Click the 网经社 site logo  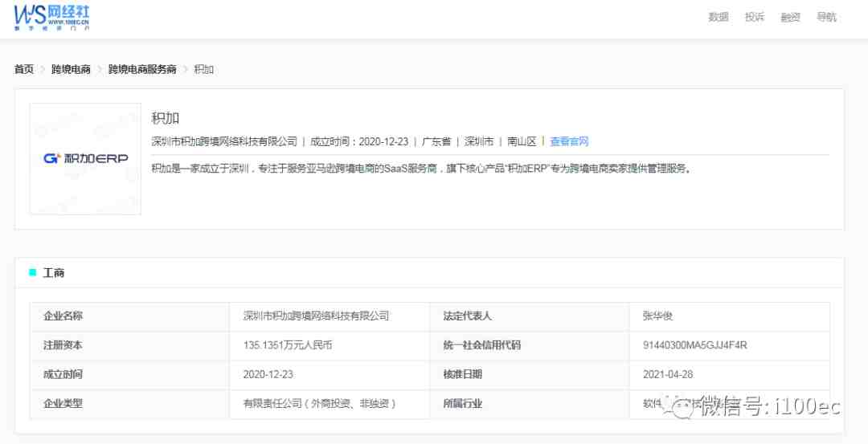pos(51,18)
